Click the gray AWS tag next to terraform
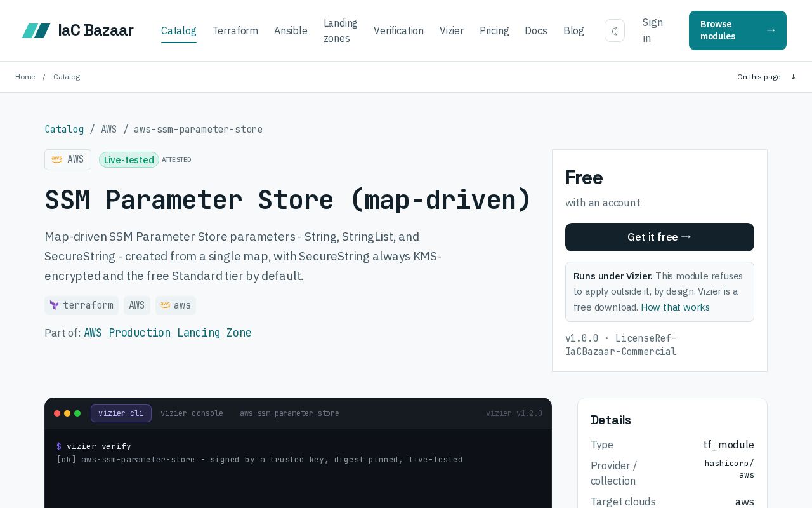 point(137,305)
